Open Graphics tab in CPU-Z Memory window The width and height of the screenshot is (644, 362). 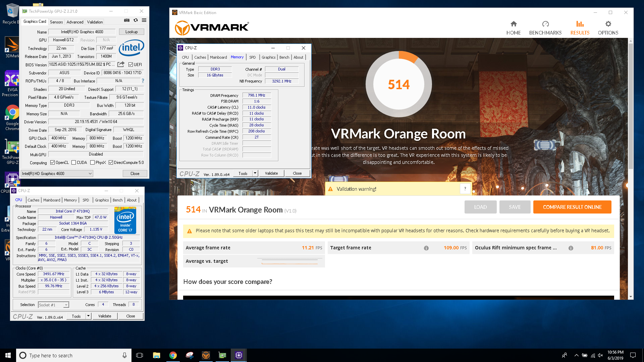(x=269, y=57)
